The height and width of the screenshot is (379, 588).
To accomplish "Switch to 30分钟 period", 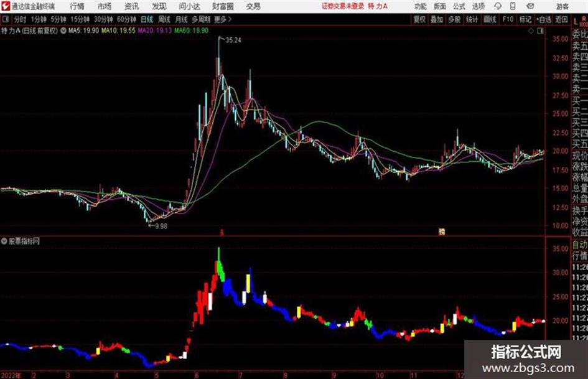I will coord(103,19).
